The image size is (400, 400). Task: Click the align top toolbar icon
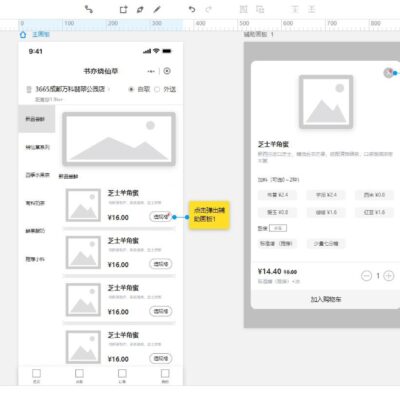(x=295, y=9)
